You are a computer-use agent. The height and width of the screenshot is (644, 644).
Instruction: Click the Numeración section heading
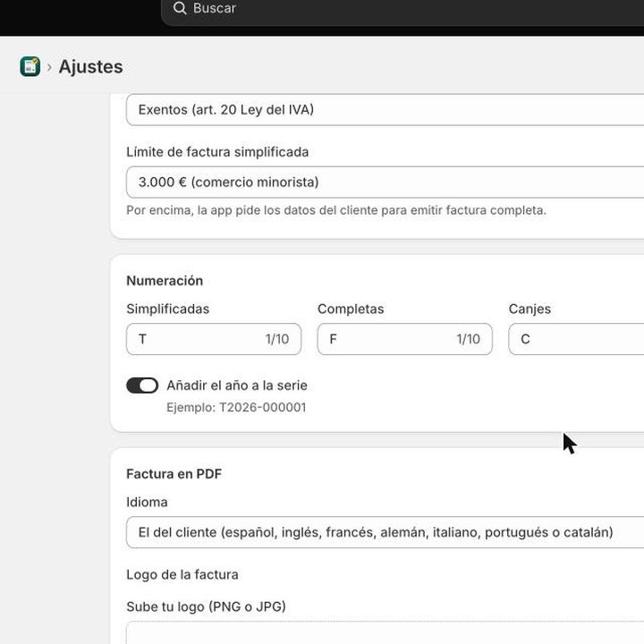click(x=165, y=281)
